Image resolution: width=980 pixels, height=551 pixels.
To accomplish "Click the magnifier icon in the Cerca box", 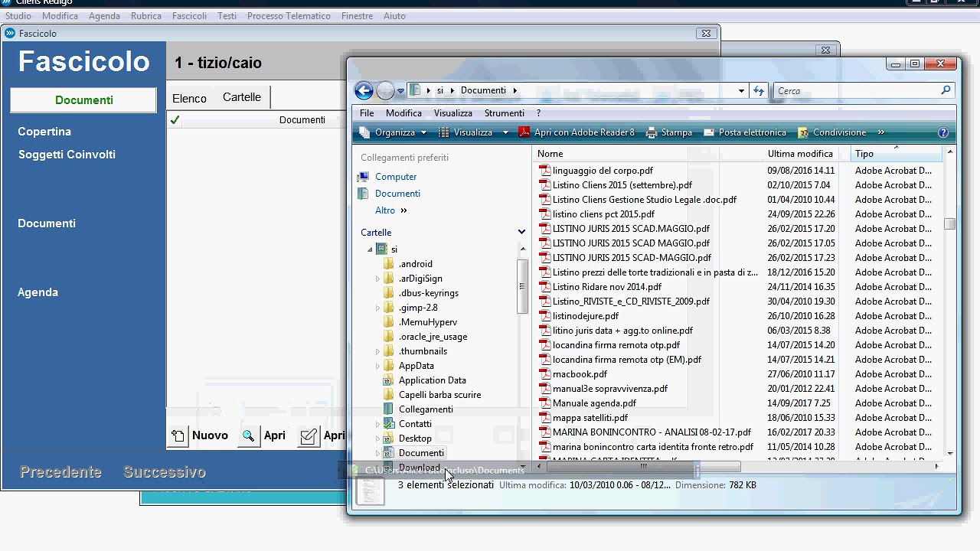I will click(946, 90).
